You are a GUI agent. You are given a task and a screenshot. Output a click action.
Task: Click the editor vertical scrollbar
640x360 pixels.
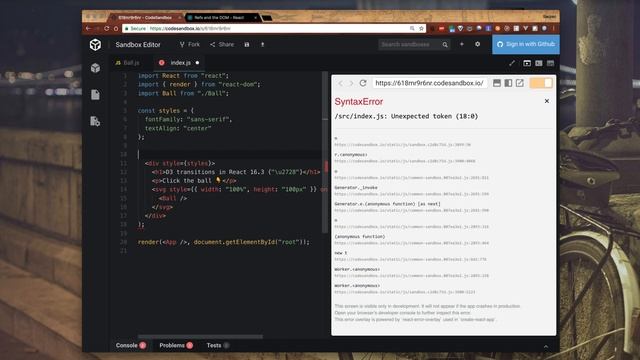(325, 151)
